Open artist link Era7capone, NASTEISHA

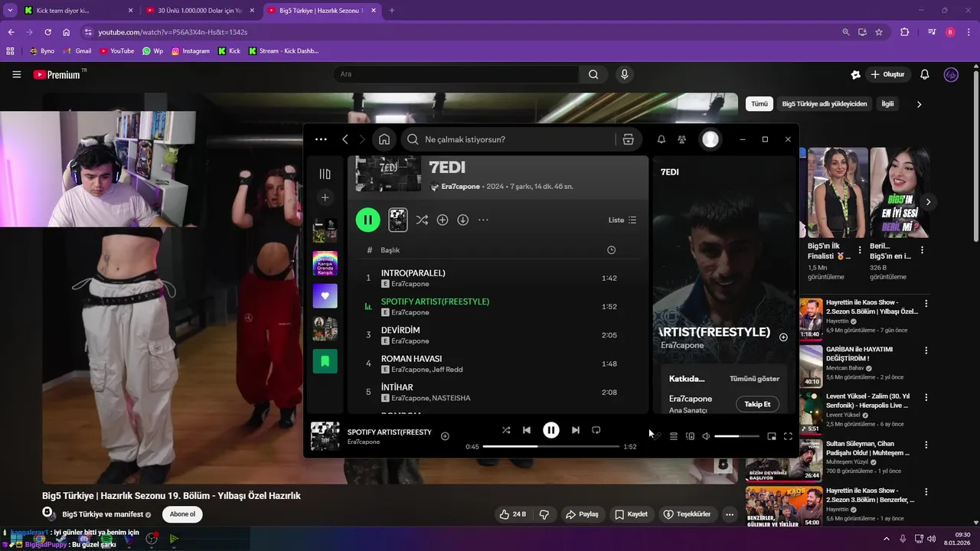430,398
